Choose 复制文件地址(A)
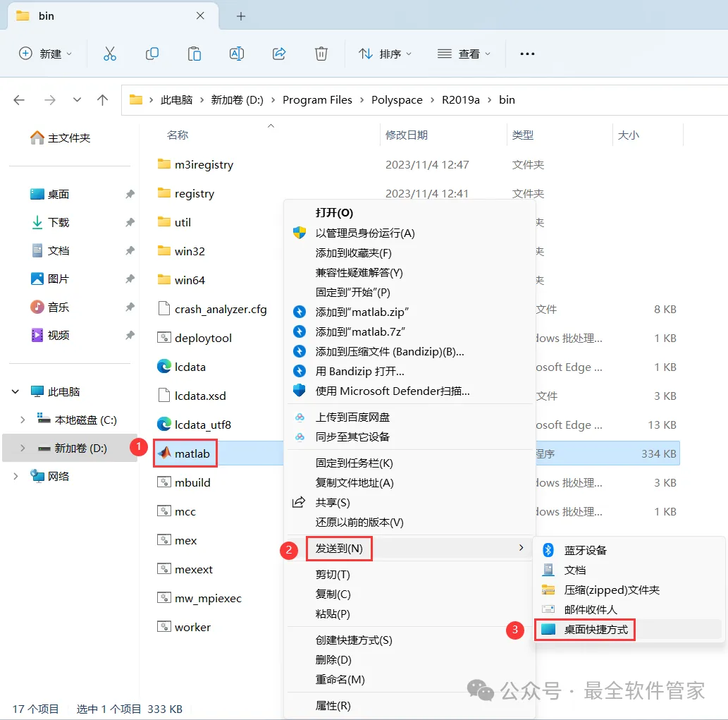The height and width of the screenshot is (720, 728). click(x=354, y=483)
